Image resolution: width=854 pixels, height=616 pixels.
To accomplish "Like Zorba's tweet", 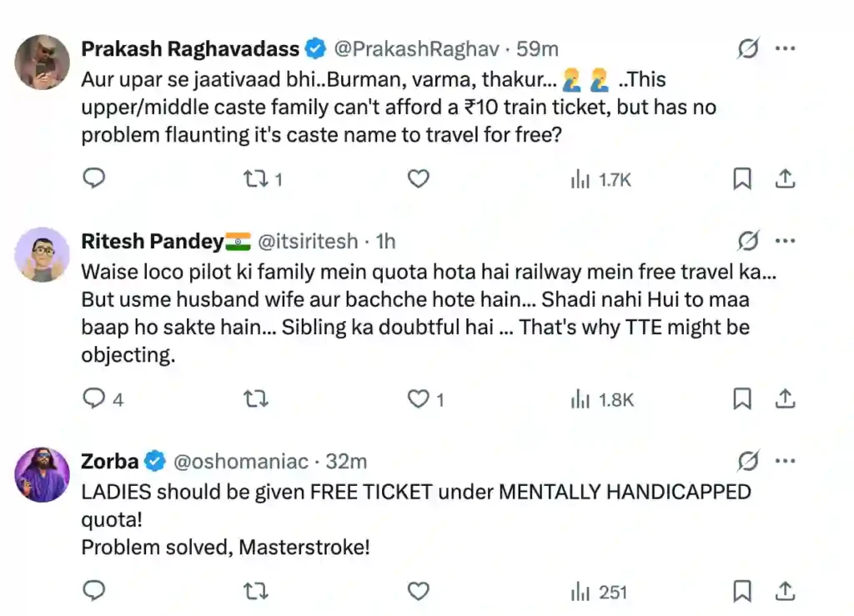I will [x=418, y=592].
